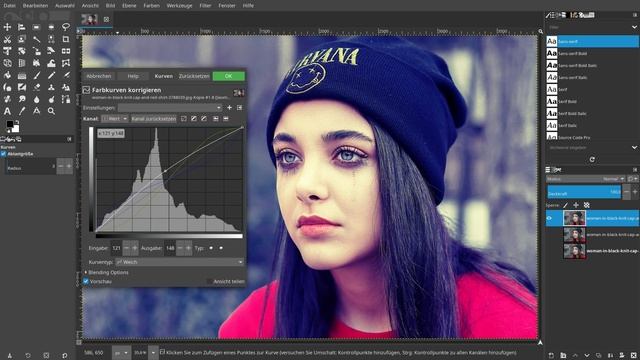Select the Pencil tool
This screenshot has width=640, height=360.
pos(51,75)
